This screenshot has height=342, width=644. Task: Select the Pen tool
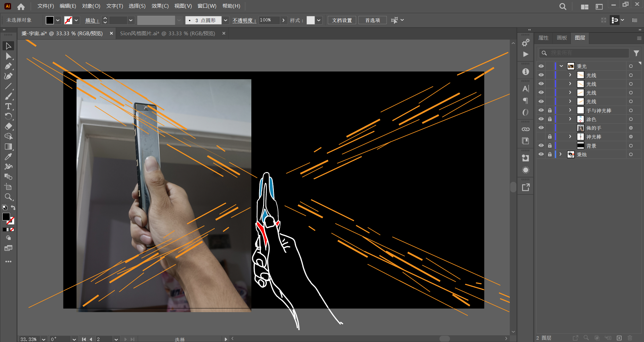[8, 66]
